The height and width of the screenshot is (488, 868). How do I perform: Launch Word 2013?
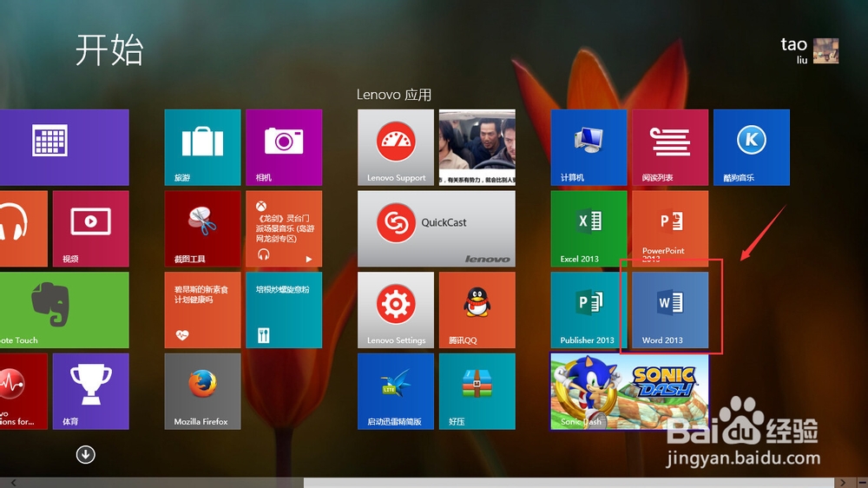pos(670,310)
